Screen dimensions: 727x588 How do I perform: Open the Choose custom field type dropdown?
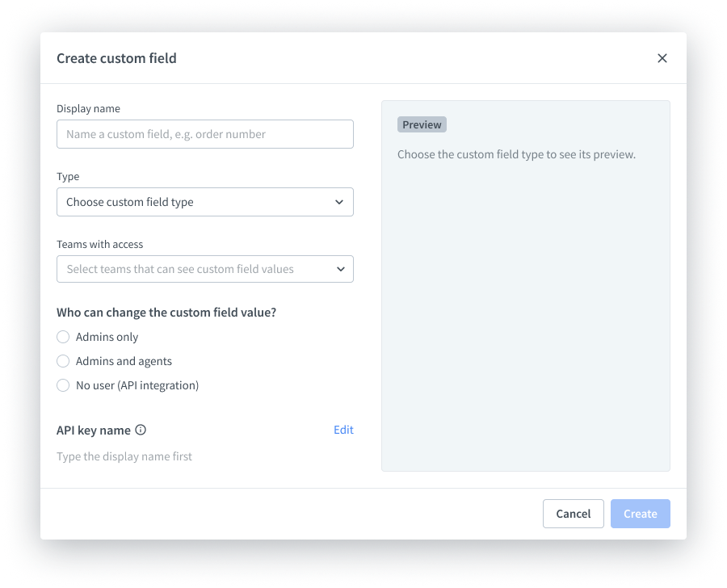(x=204, y=202)
